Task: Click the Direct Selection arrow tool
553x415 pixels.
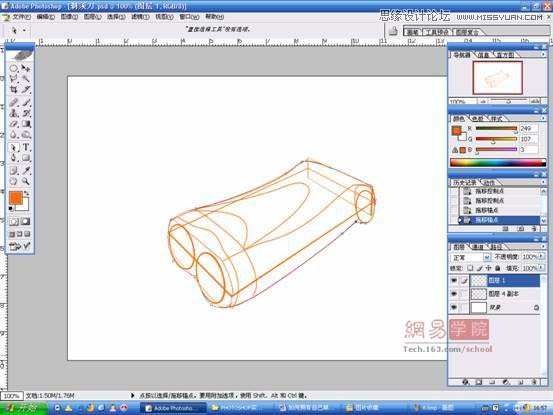Action: (x=13, y=147)
